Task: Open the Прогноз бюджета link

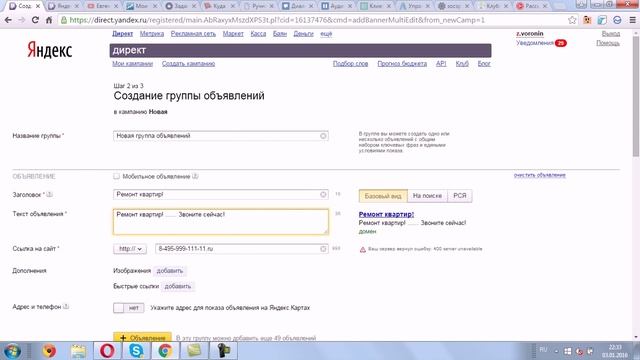Action: (x=402, y=64)
